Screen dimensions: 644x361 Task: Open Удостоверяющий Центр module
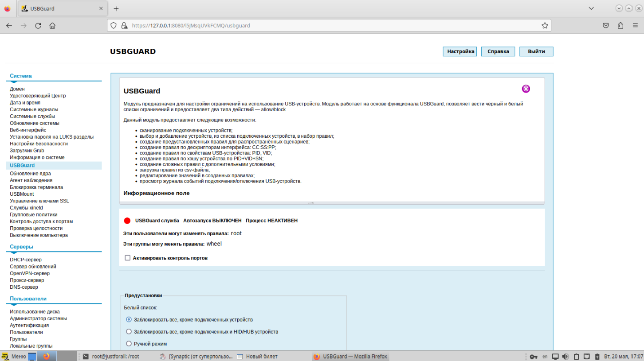coord(38,96)
